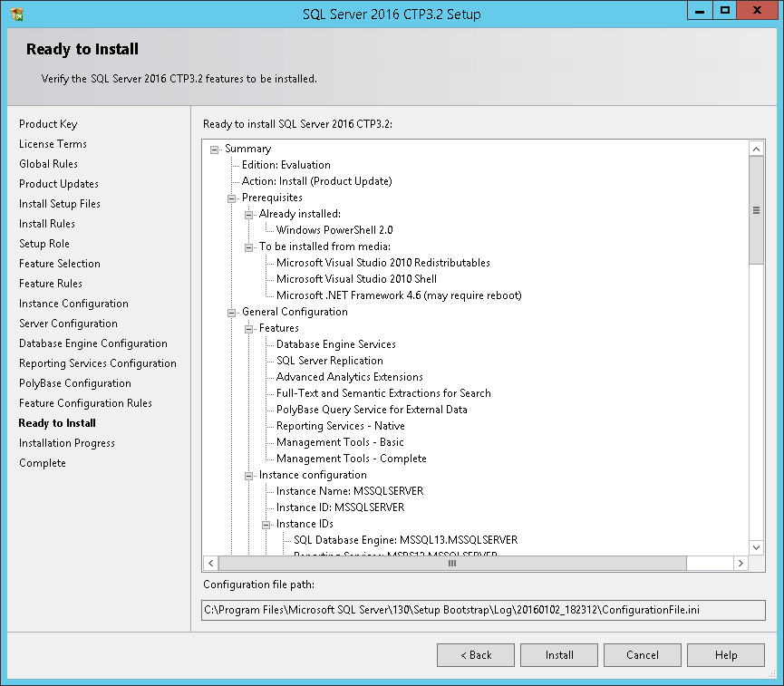This screenshot has width=784, height=686.
Task: Click the left arrow of the horizontal scrollbar
Action: (211, 564)
